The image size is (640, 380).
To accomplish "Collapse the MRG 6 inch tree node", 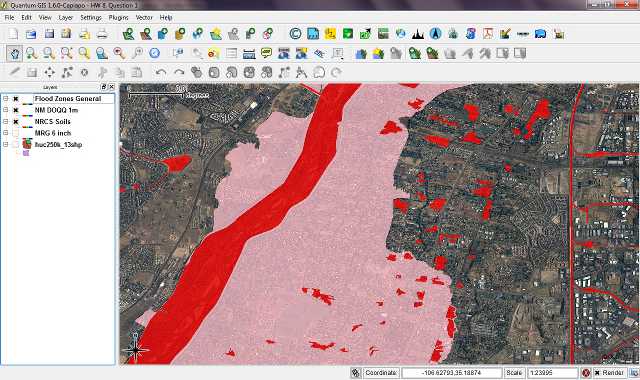I will (x=6, y=133).
